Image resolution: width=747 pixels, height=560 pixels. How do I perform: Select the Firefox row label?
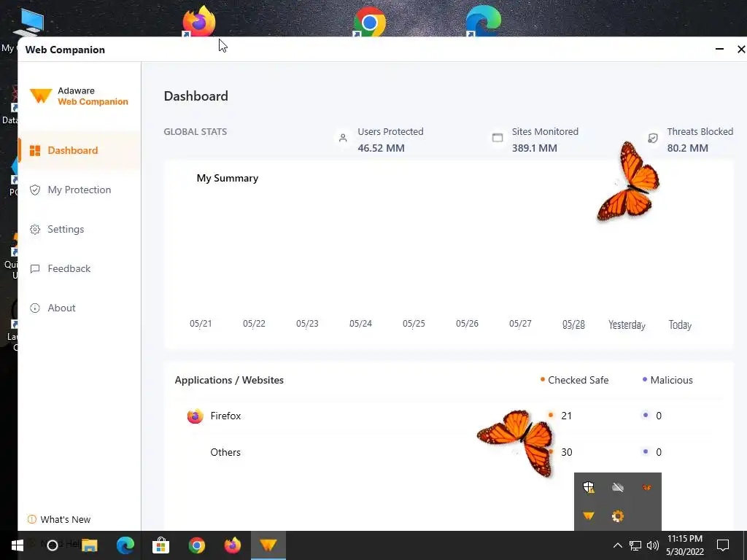225,416
